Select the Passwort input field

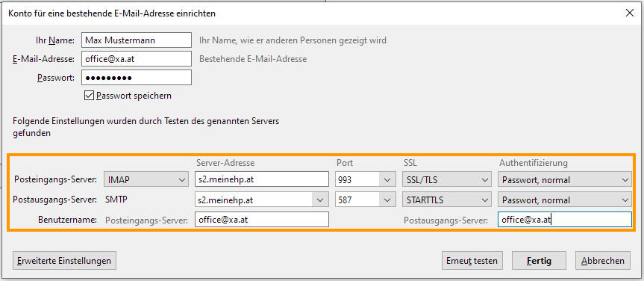(x=137, y=77)
